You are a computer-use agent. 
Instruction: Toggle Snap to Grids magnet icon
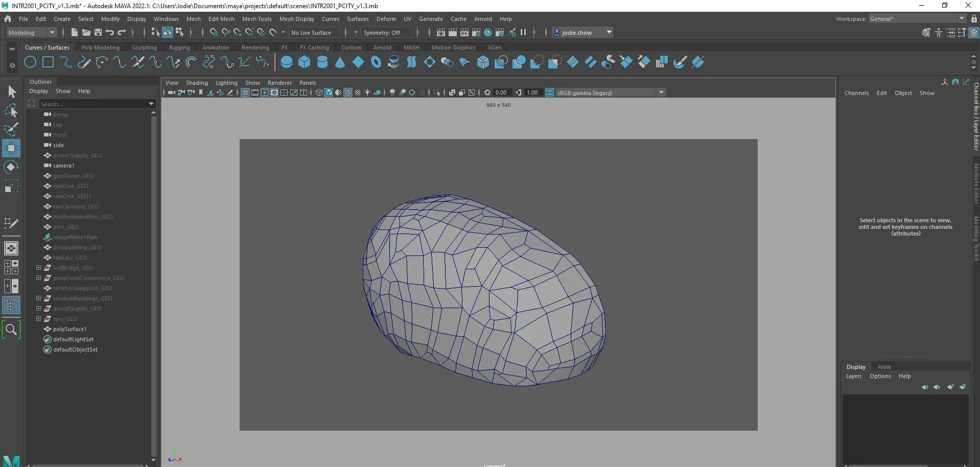(214, 32)
